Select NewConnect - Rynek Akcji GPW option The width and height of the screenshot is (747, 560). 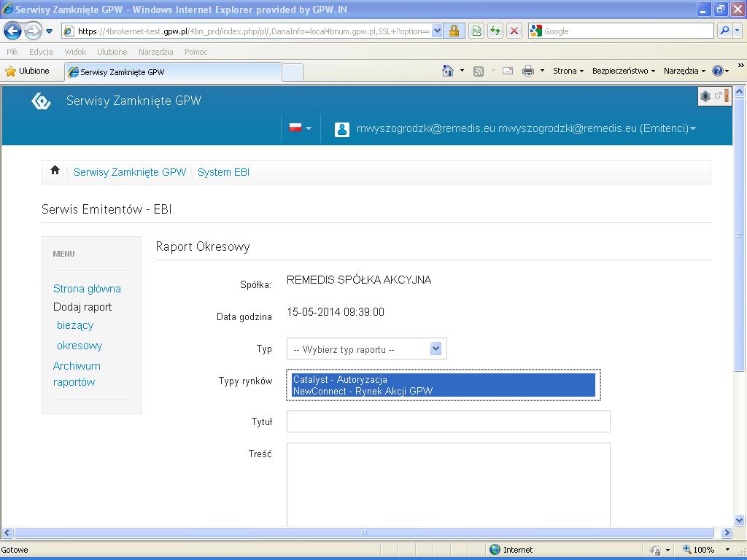tap(443, 391)
